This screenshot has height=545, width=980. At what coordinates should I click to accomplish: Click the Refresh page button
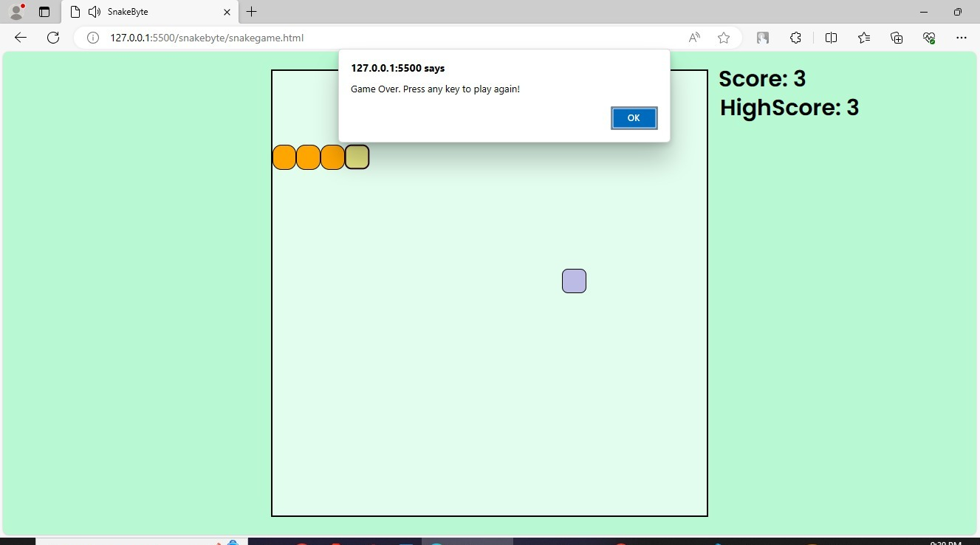[x=52, y=38]
